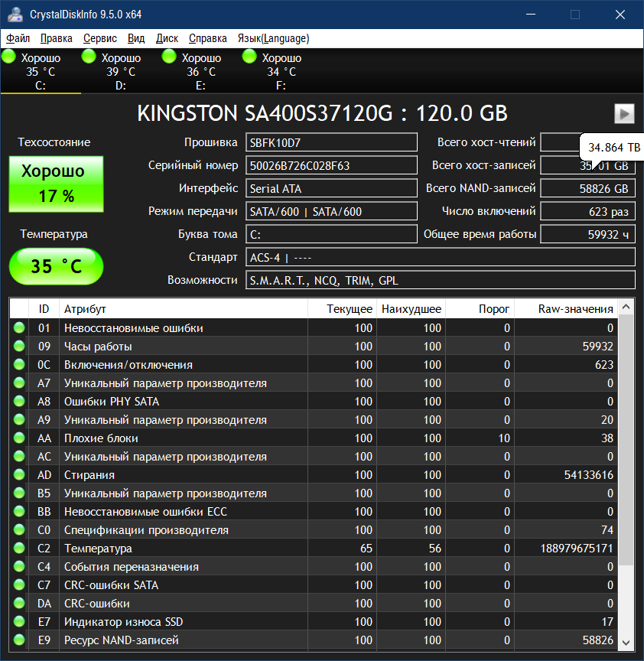Select the Плохие блоки attribute row
The image size is (644, 661).
[x=314, y=438]
